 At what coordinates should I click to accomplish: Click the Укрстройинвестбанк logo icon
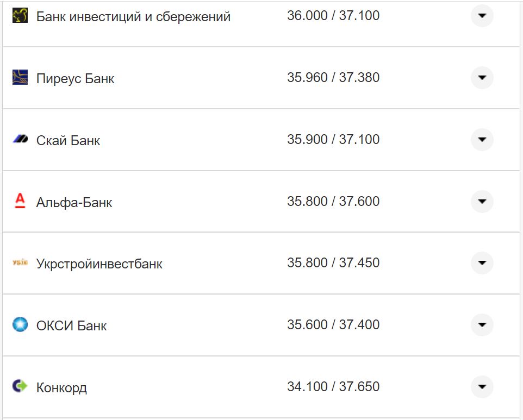click(20, 264)
